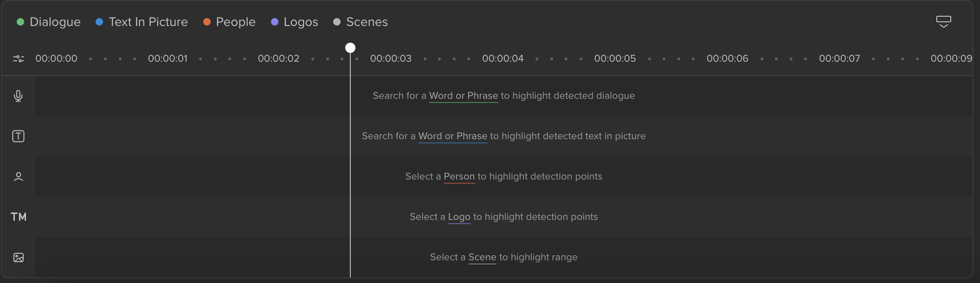
Task: Click the microphone dialogue track icon
Action: (x=18, y=96)
